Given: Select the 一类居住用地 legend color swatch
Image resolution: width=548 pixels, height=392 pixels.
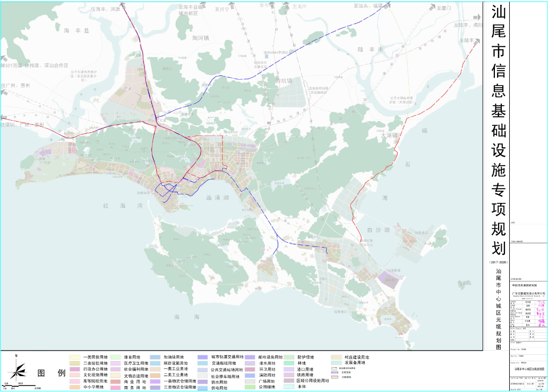Looking at the screenshot, I should 75,357.
